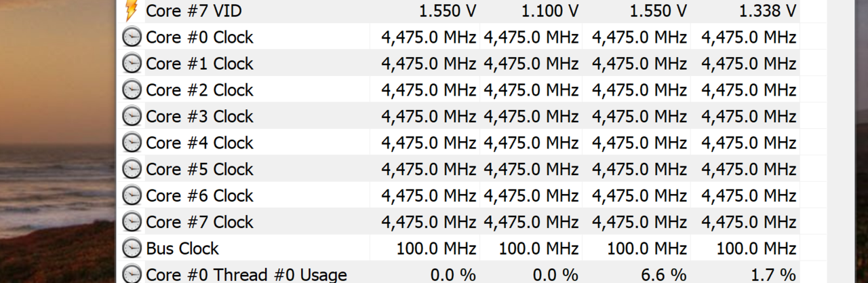Click the clock icon for Core #5 Clock
868x283 pixels.
click(132, 170)
